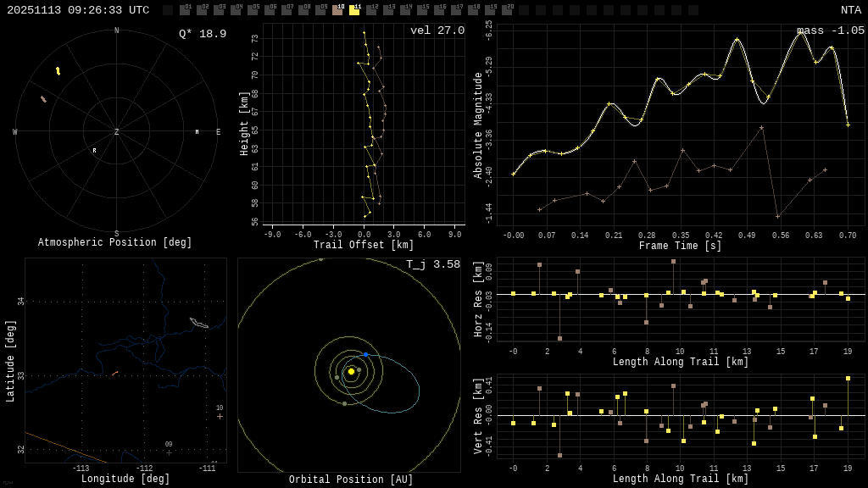Click the station 10 cross marker on map
The height and width of the screenshot is (488, 868).
(220, 416)
